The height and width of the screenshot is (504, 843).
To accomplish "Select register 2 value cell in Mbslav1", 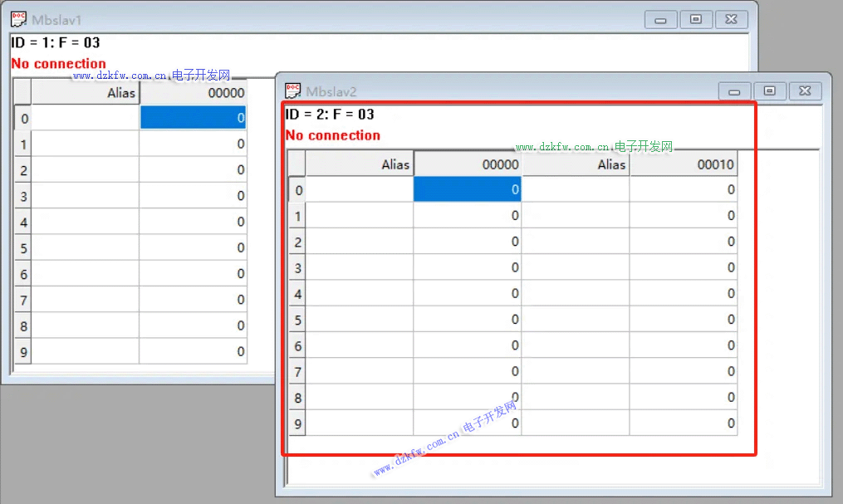I will point(193,169).
